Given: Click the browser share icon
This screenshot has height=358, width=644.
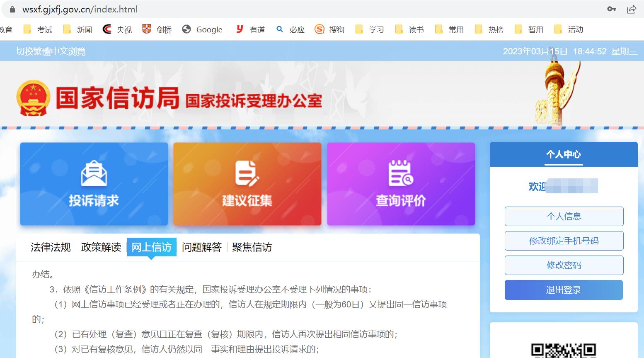Looking at the screenshot, I should [x=631, y=9].
